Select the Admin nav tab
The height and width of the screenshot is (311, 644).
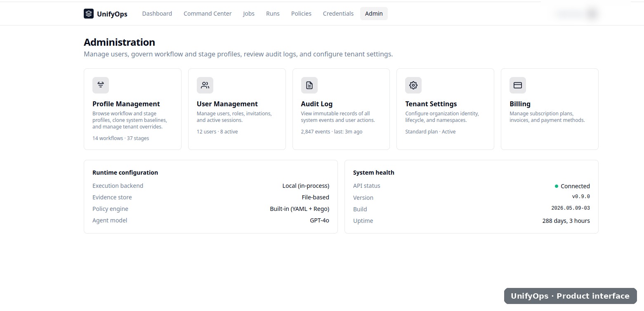pos(374,14)
